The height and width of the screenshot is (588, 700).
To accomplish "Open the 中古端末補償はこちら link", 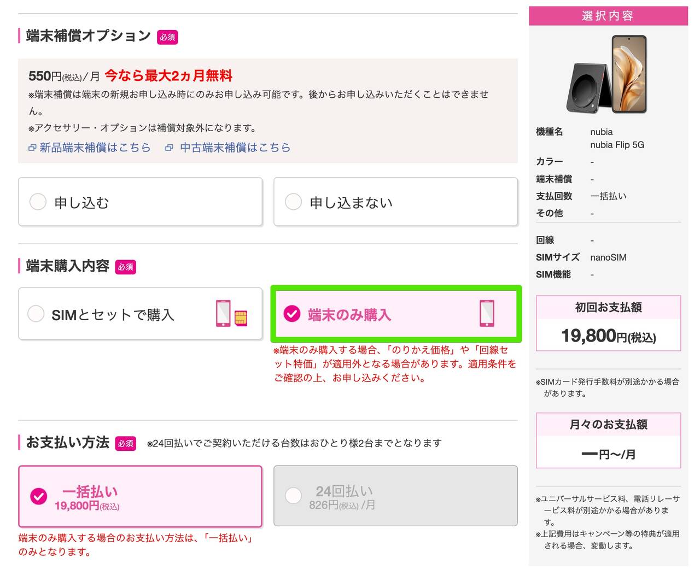I will [x=235, y=148].
